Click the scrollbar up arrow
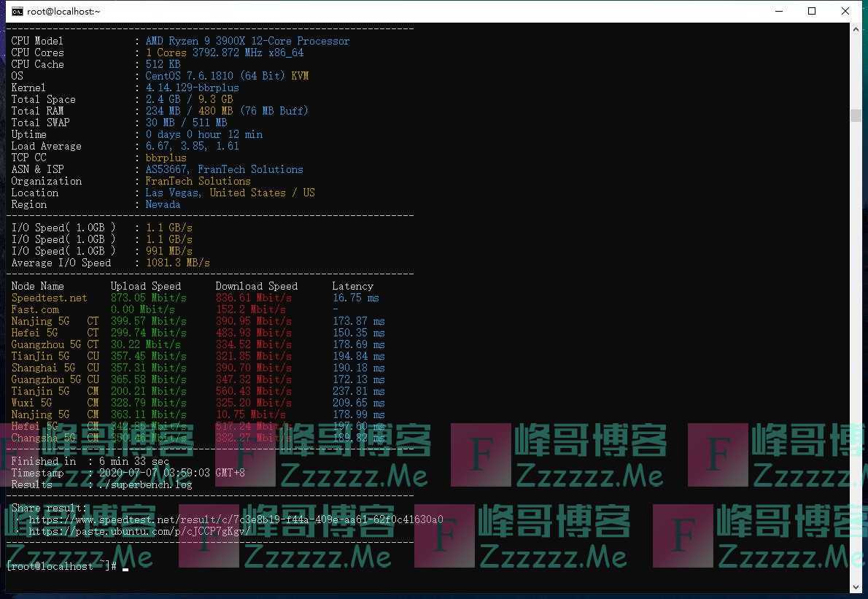Image resolution: width=868 pixels, height=599 pixels. point(856,28)
